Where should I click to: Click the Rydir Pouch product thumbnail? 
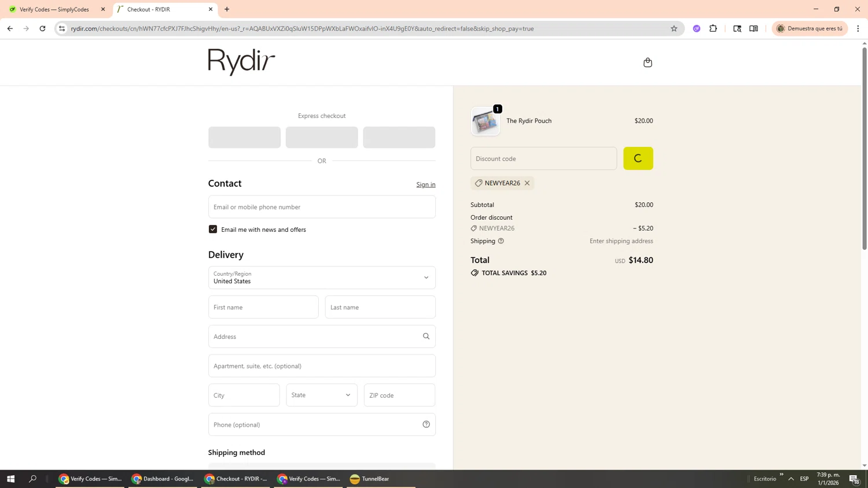(x=486, y=121)
